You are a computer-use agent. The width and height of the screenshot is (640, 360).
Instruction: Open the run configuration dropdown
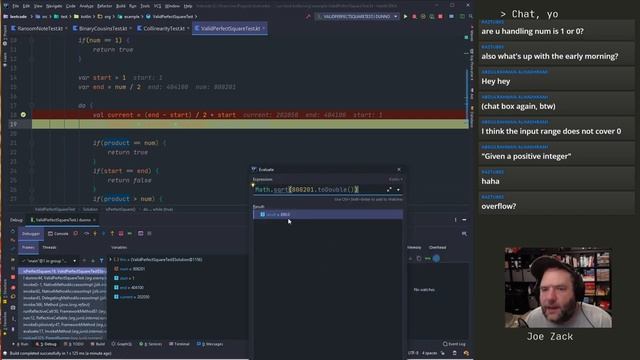point(358,16)
